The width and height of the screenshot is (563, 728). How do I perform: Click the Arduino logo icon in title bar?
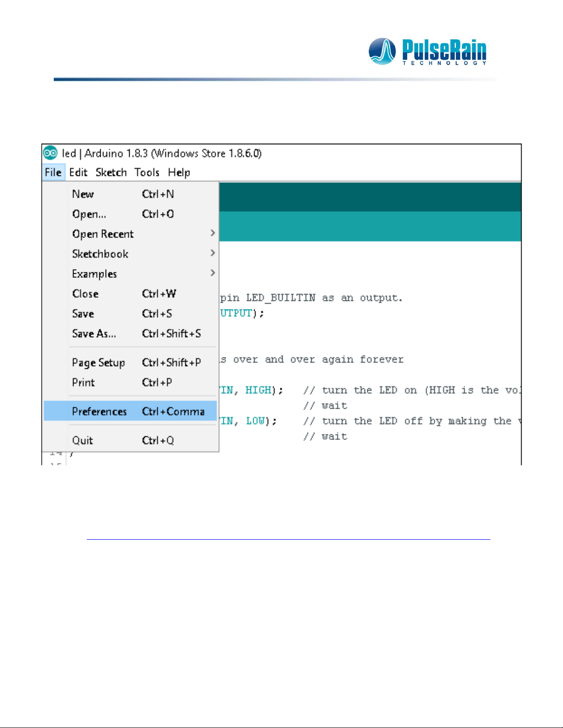coord(50,153)
